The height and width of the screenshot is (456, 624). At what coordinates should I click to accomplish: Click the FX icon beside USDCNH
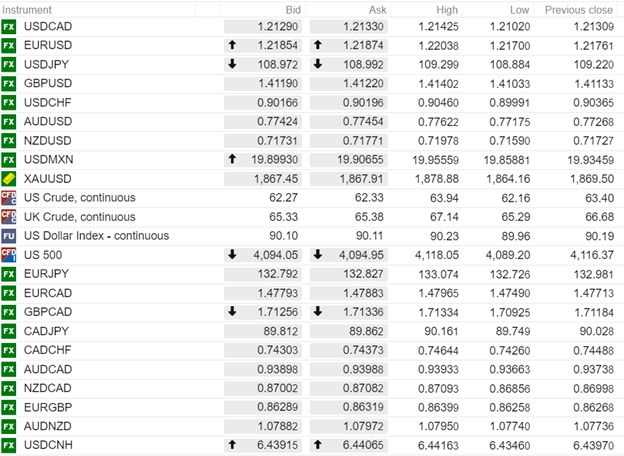click(9, 444)
